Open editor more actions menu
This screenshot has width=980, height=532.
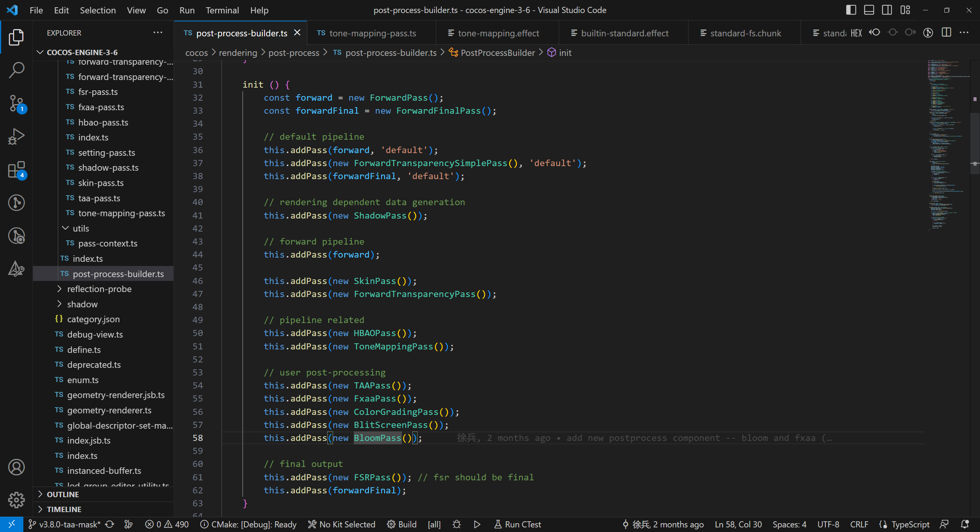click(x=964, y=33)
